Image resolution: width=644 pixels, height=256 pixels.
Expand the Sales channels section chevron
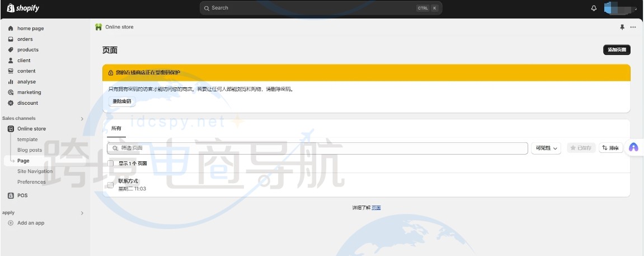(x=82, y=119)
